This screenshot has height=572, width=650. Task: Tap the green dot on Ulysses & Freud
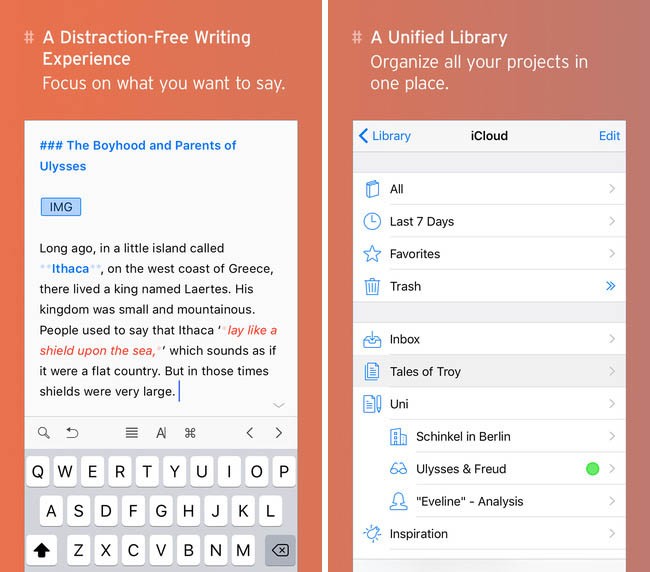coord(592,469)
